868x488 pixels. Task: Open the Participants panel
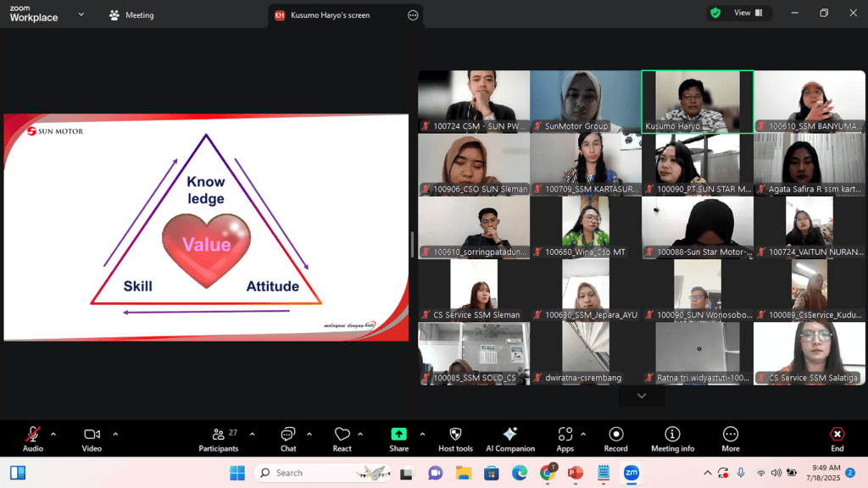point(219,437)
